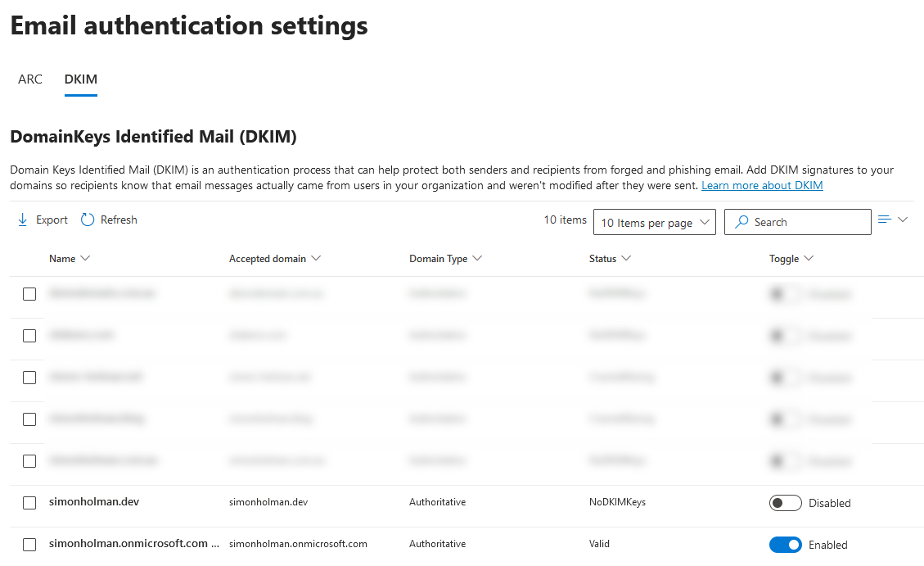
Task: Open the Learn more about DKIM link
Action: click(x=762, y=185)
